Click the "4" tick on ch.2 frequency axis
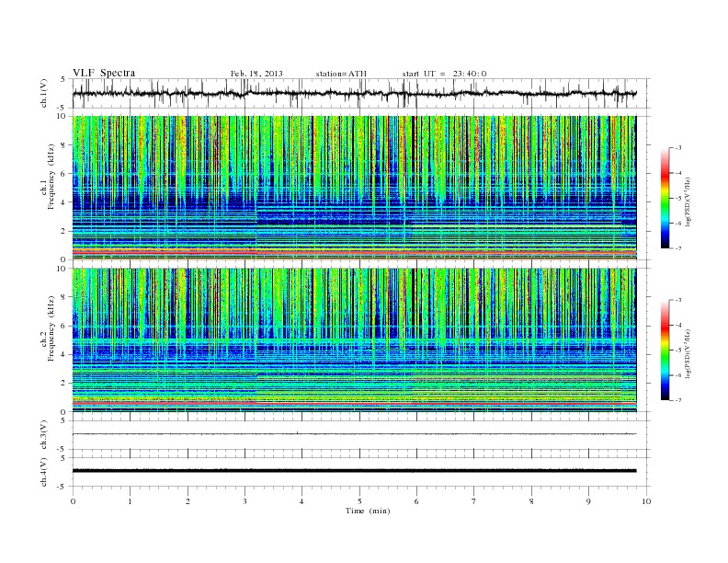The height and width of the screenshot is (563, 728). (63, 354)
